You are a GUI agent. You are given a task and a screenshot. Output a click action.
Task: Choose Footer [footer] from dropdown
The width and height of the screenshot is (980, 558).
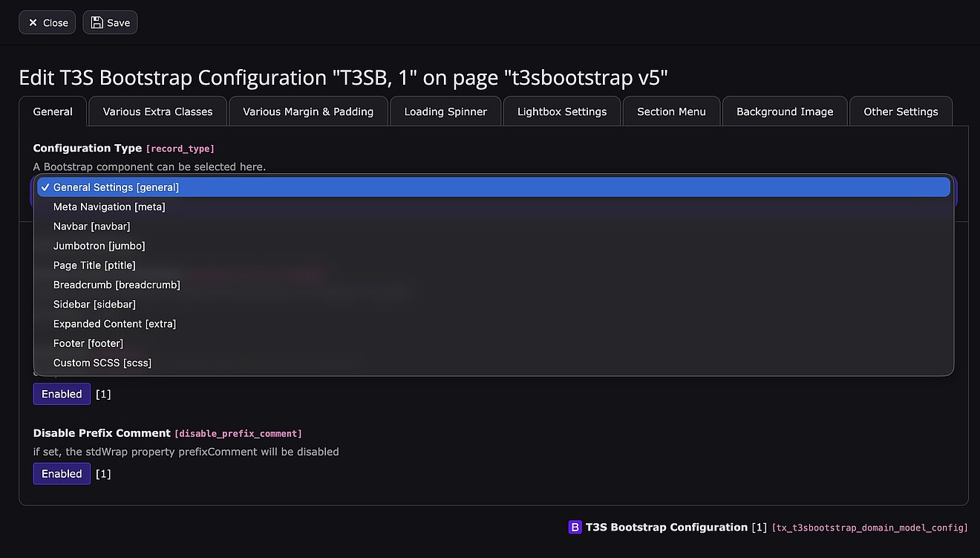(x=88, y=343)
